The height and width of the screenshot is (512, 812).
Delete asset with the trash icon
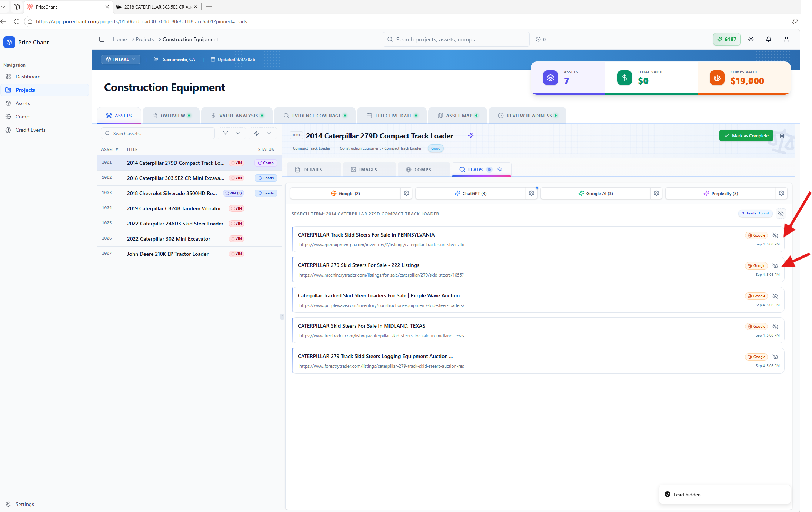click(x=782, y=135)
